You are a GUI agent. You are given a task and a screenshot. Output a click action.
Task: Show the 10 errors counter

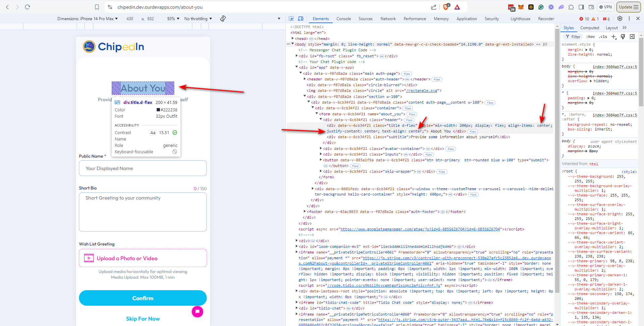584,19
